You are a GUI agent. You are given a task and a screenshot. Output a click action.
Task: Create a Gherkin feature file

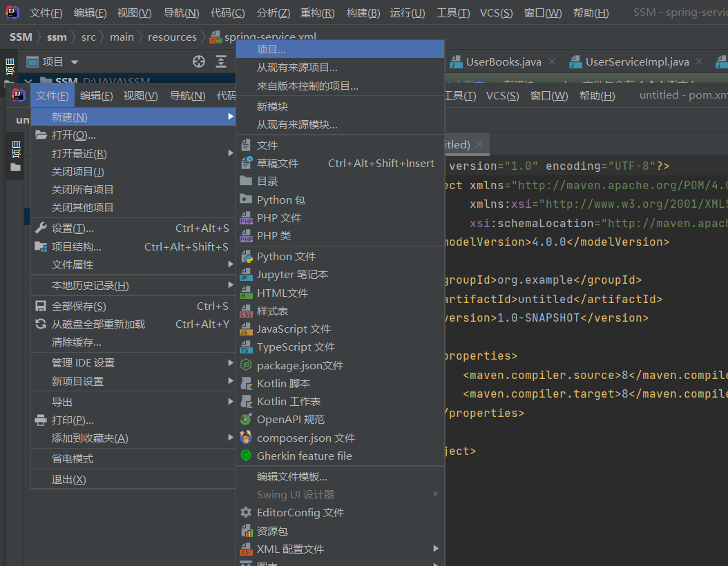341,456
